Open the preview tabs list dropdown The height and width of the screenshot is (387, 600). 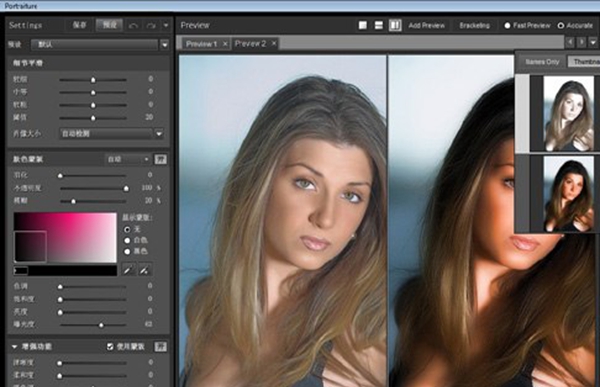(x=593, y=42)
